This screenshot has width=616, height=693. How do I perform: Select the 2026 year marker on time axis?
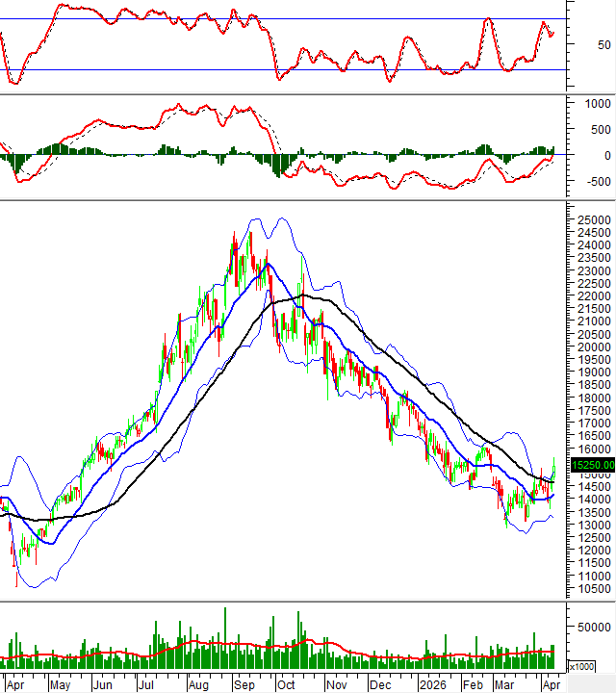[430, 684]
